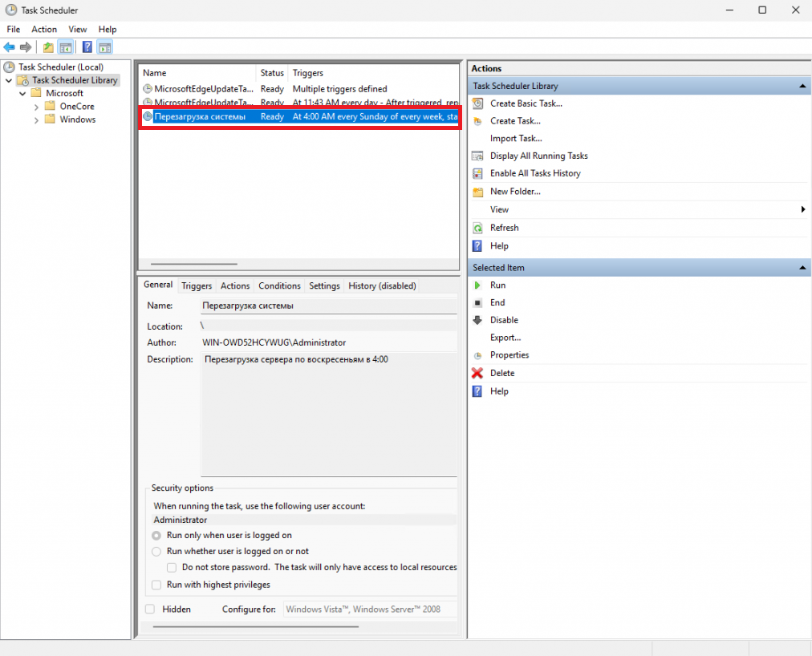Switch to the Triggers tab

(197, 285)
